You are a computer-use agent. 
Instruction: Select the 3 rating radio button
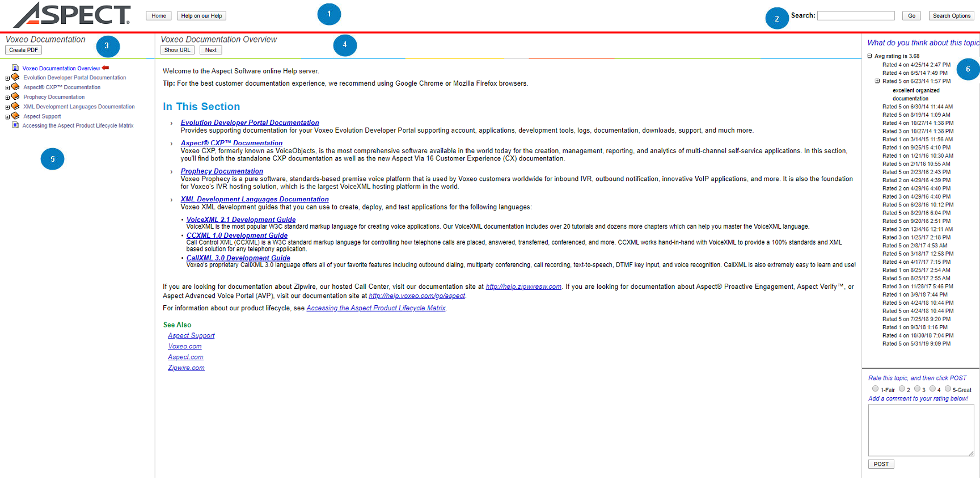pyautogui.click(x=917, y=389)
